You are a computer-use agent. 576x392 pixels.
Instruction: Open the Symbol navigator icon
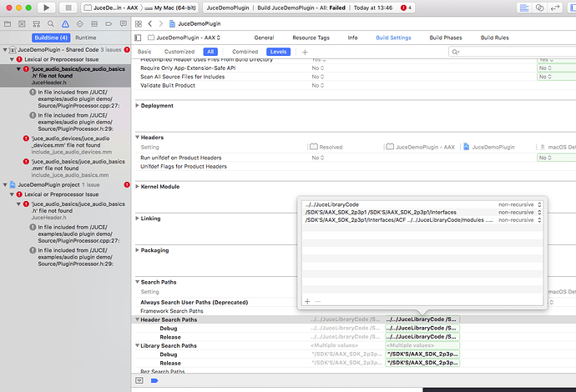click(x=37, y=24)
